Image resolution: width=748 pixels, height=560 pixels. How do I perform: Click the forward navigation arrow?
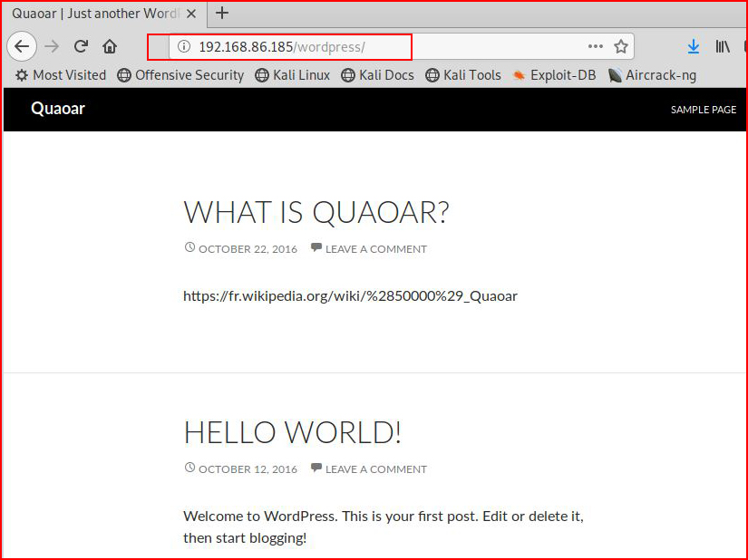tap(52, 46)
